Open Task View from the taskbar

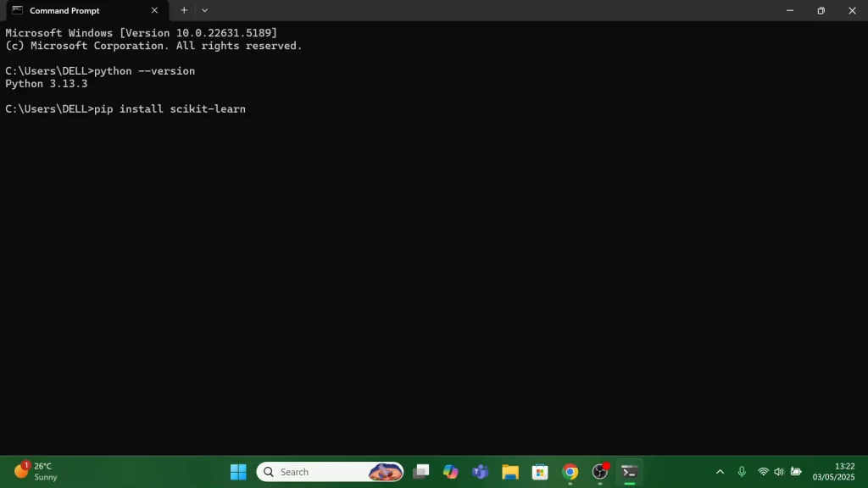pyautogui.click(x=421, y=472)
